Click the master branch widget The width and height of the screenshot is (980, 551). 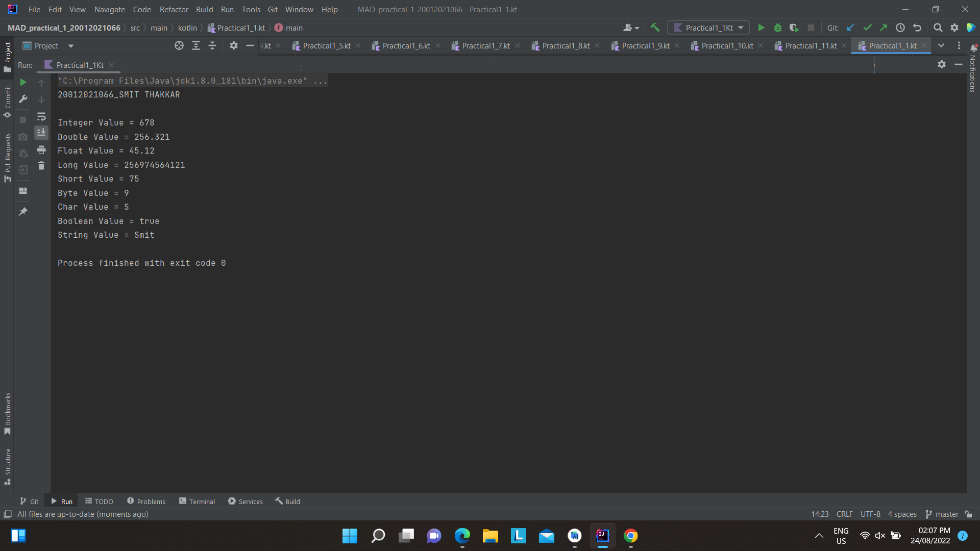[942, 514]
